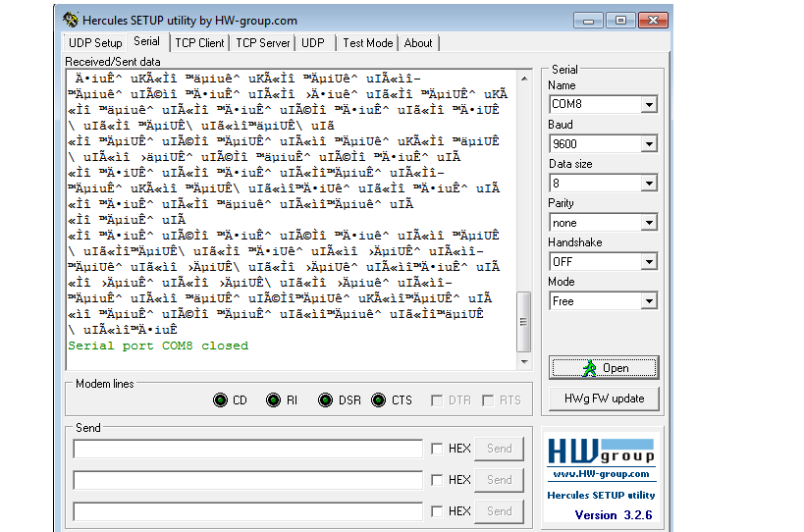Click the HWg FW update button
The height and width of the screenshot is (532, 804).
tap(604, 399)
